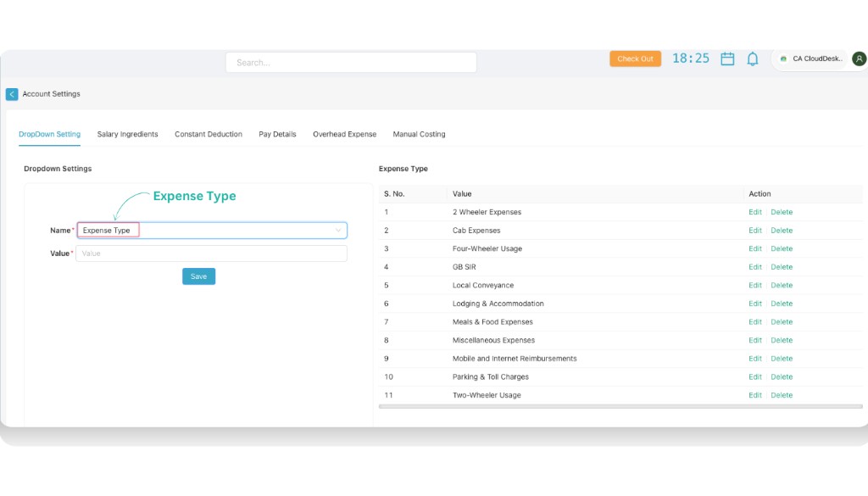
Task: Open the user avatar profile icon
Action: pos(858,59)
